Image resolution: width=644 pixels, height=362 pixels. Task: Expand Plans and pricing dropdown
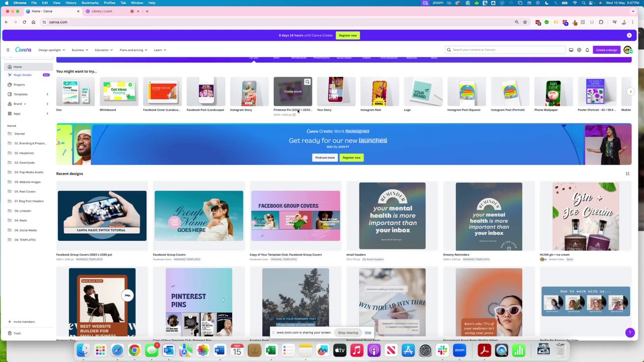tap(133, 50)
